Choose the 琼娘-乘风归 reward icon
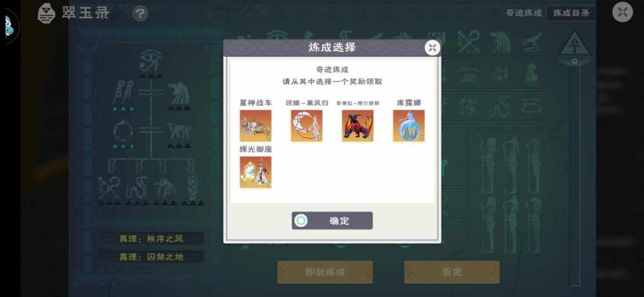Screen dimensions: 644x297 (x=307, y=125)
